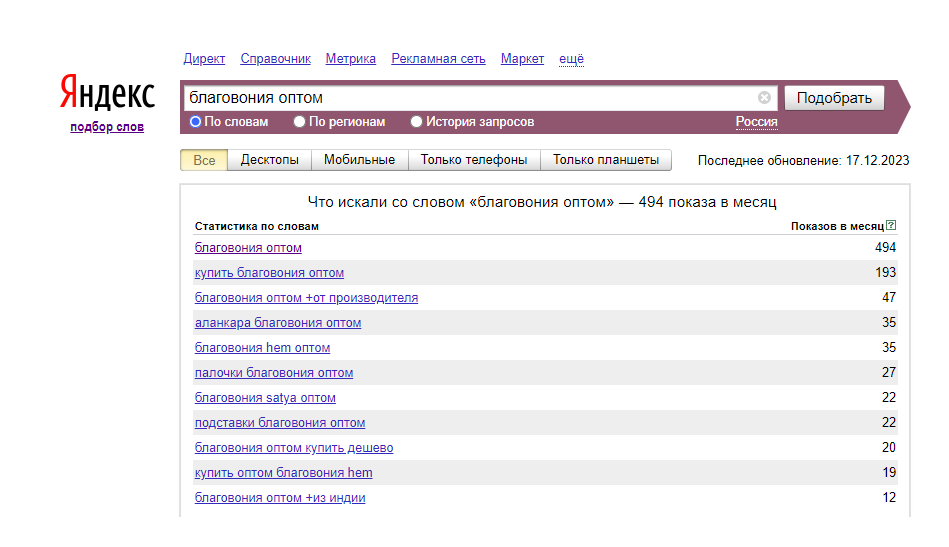Open the query благовония hem оптом
This screenshot has width=949, height=547.
[263, 348]
